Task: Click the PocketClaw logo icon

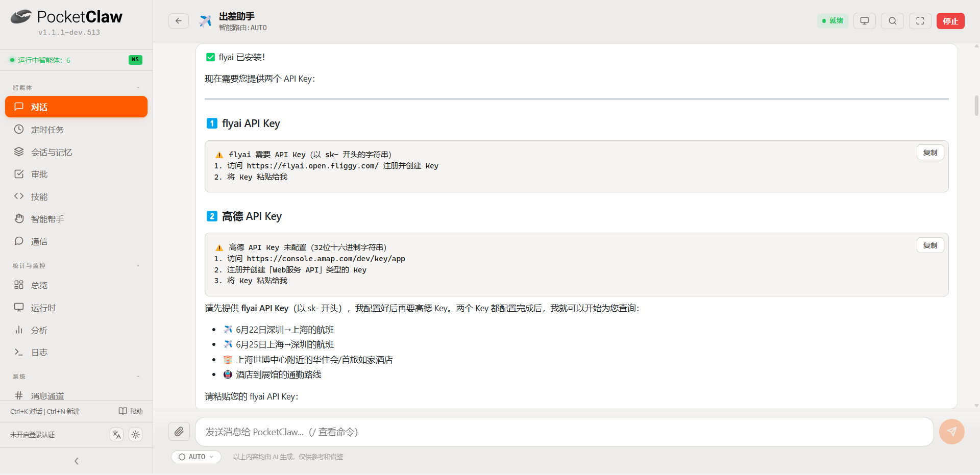Action: (21, 17)
